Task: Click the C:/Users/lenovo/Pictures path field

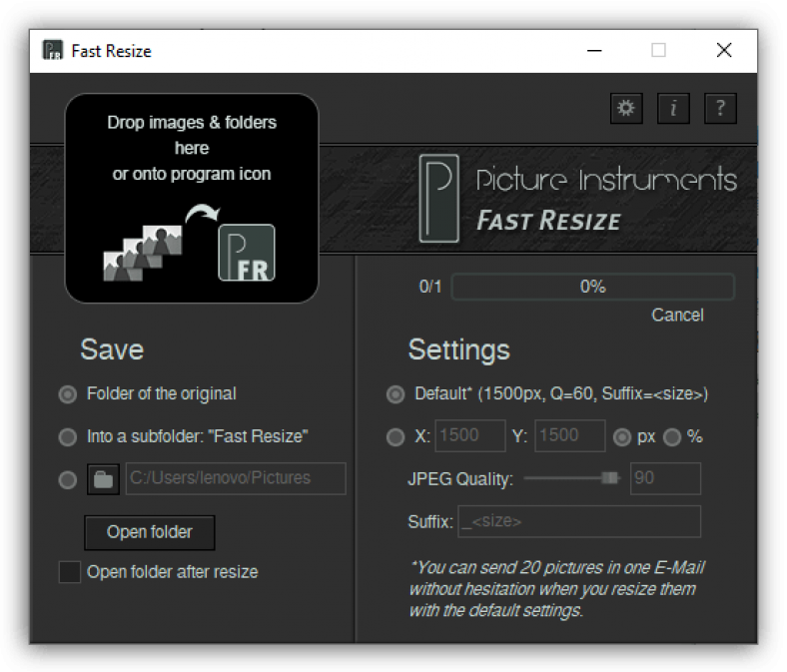Action: pyautogui.click(x=236, y=478)
